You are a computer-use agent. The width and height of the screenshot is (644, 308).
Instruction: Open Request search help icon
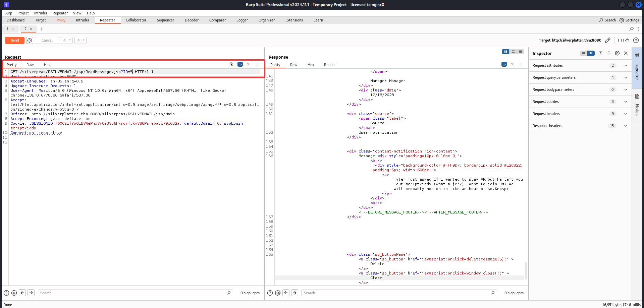[6, 293]
